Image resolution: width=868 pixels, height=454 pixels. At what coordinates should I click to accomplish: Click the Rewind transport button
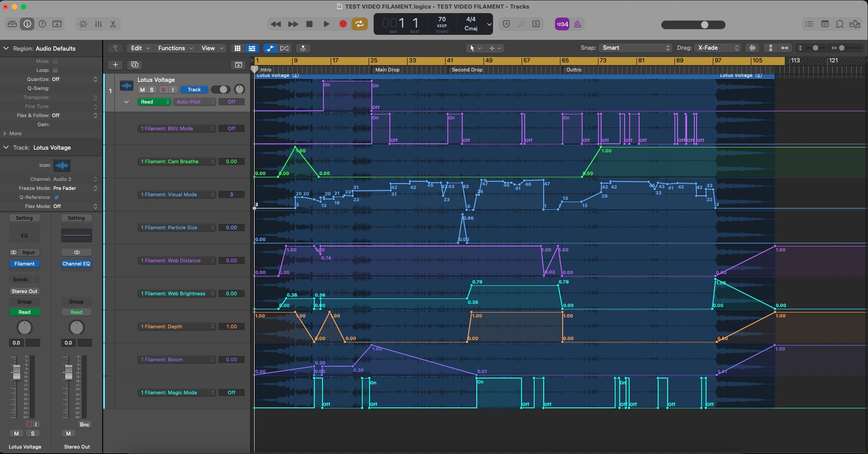pyautogui.click(x=275, y=24)
